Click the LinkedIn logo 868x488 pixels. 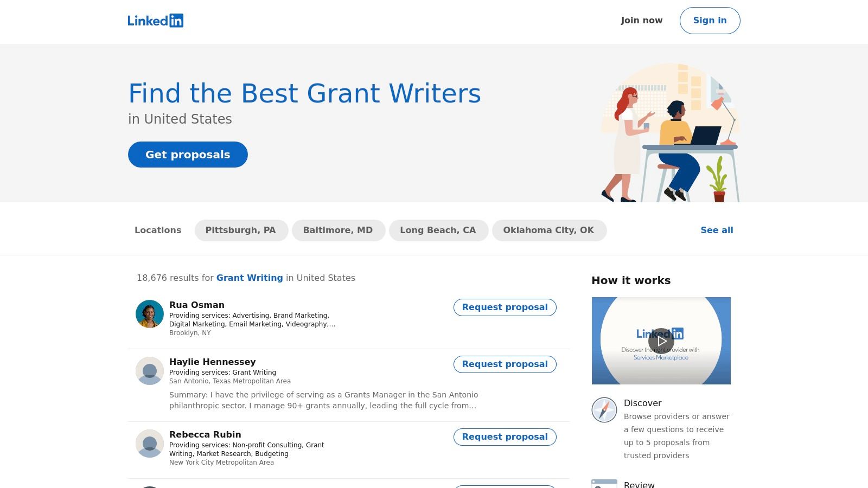pos(156,21)
